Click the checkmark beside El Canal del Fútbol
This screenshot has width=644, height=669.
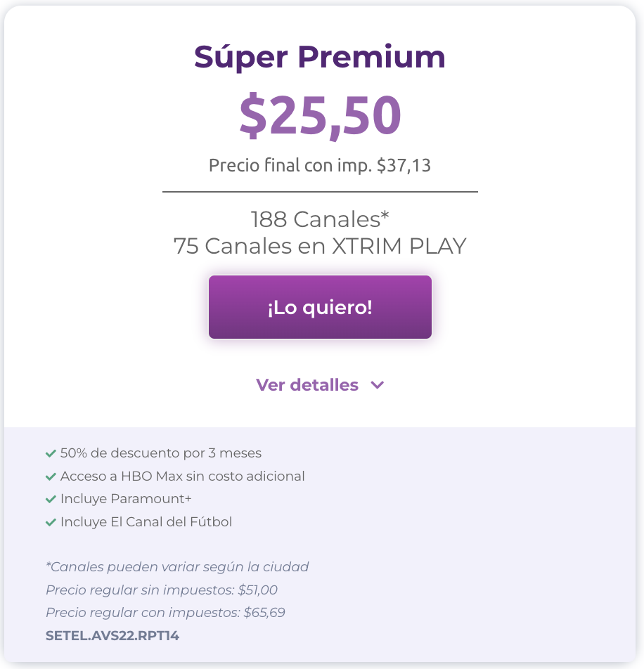[51, 522]
